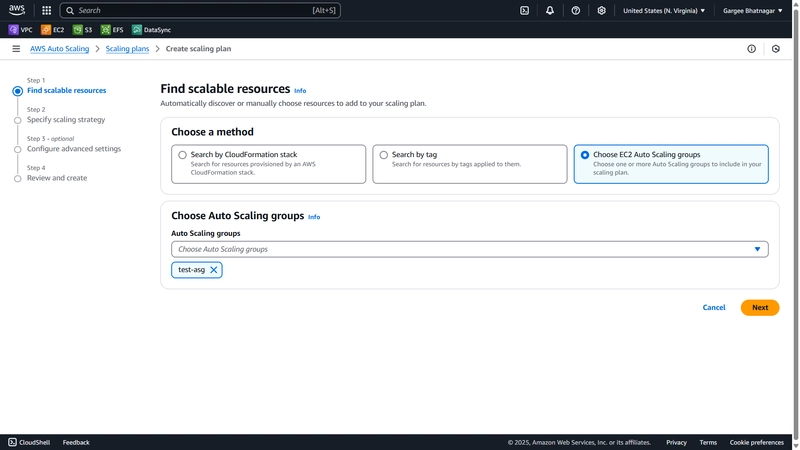The width and height of the screenshot is (800, 450).
Task: Click the orange Next button
Action: pos(760,307)
